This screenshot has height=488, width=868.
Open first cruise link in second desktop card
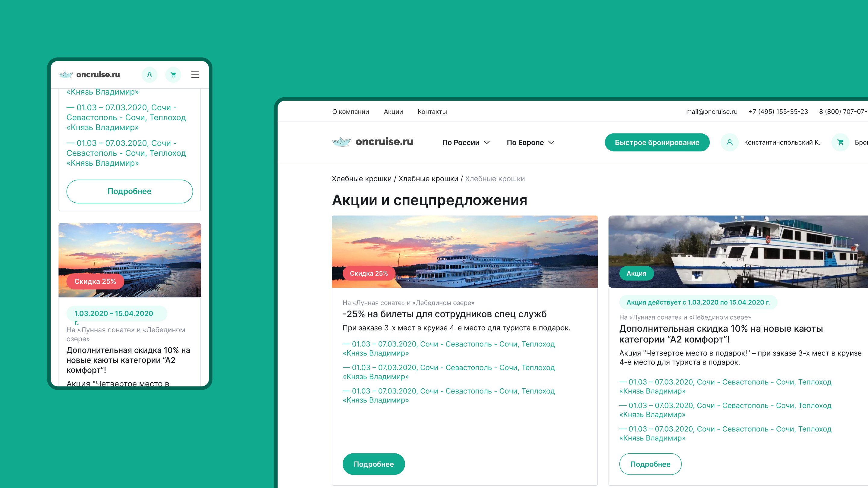[725, 386]
